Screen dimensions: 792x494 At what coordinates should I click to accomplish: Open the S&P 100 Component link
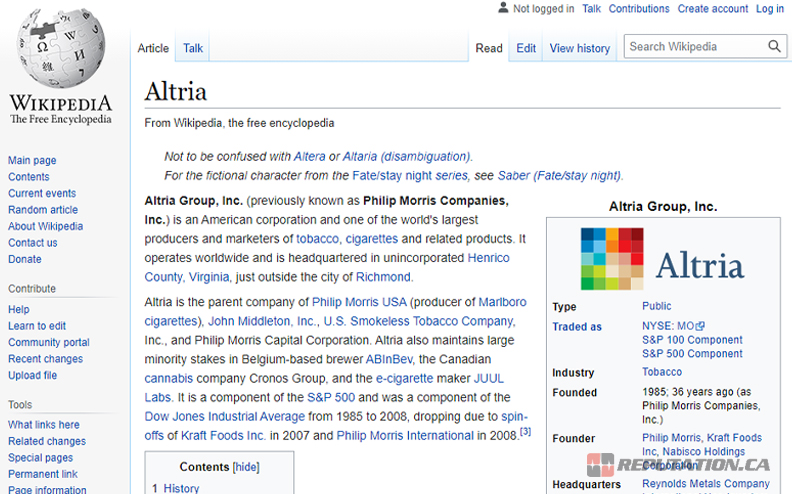coord(692,340)
